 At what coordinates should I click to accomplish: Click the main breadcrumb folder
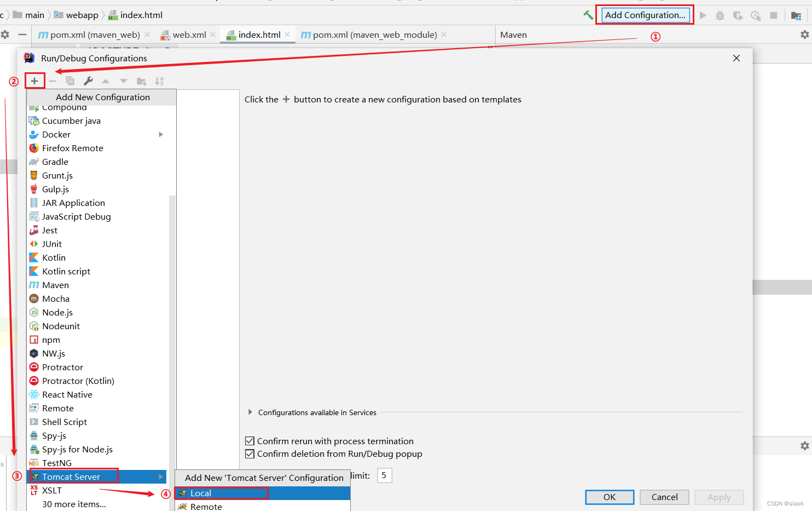(x=28, y=15)
